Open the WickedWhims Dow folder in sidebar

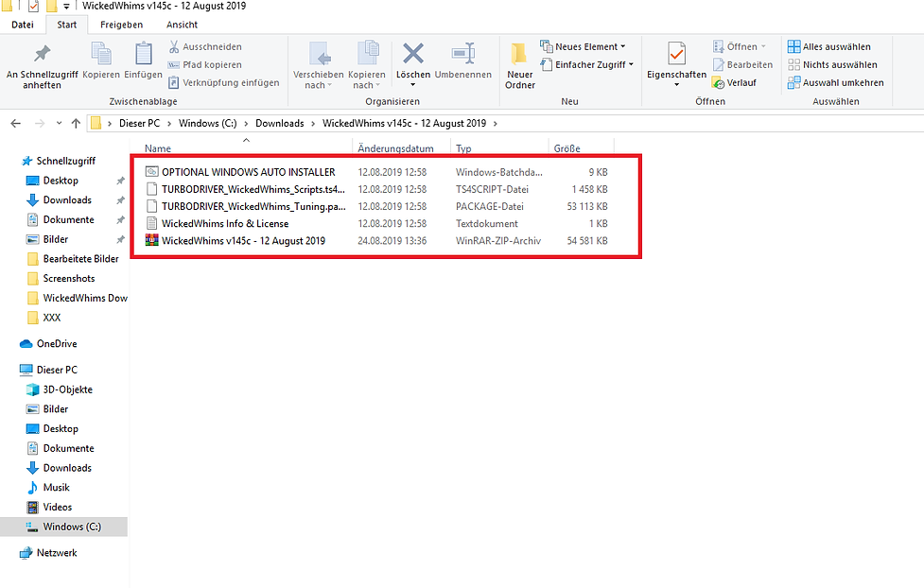[x=85, y=298]
